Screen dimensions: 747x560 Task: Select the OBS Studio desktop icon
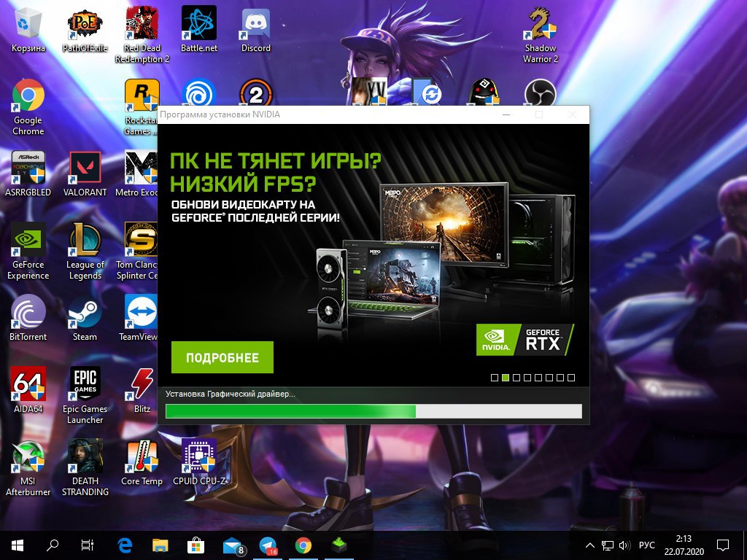coord(541,93)
